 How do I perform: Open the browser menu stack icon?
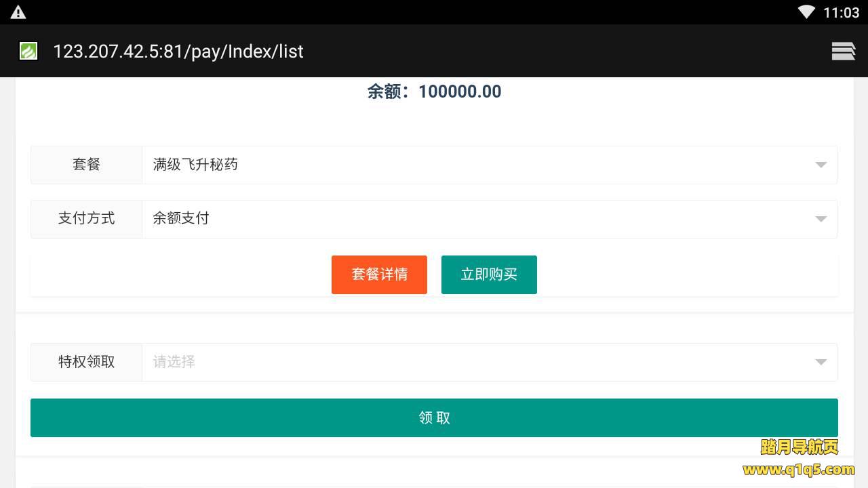(843, 52)
